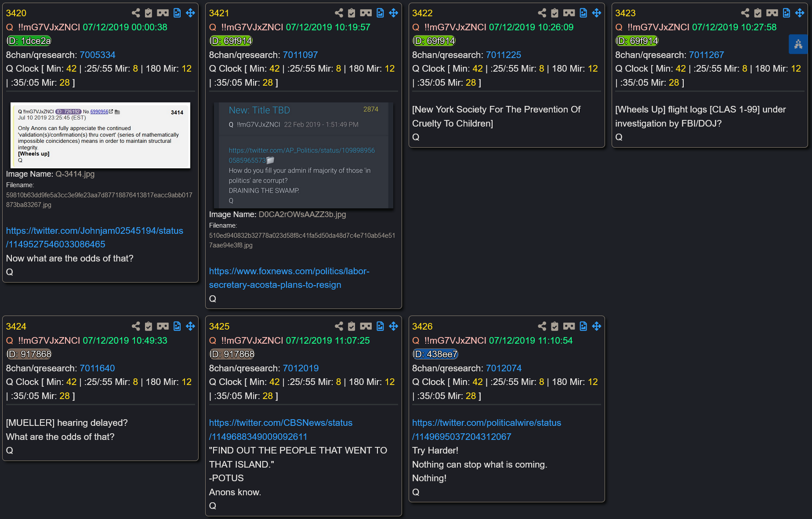Screen dimensions: 812x519
Task: Click the move arrows icon on post 3426
Action: (596, 326)
